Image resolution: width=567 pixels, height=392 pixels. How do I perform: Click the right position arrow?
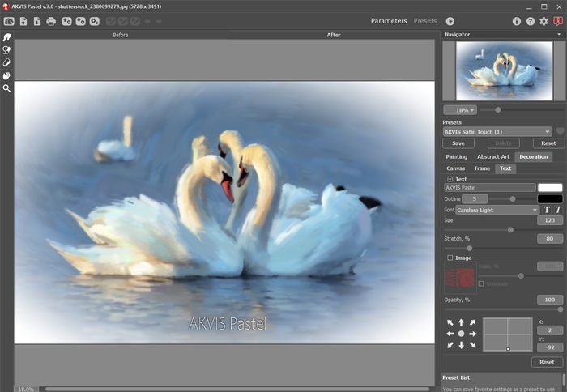472,334
